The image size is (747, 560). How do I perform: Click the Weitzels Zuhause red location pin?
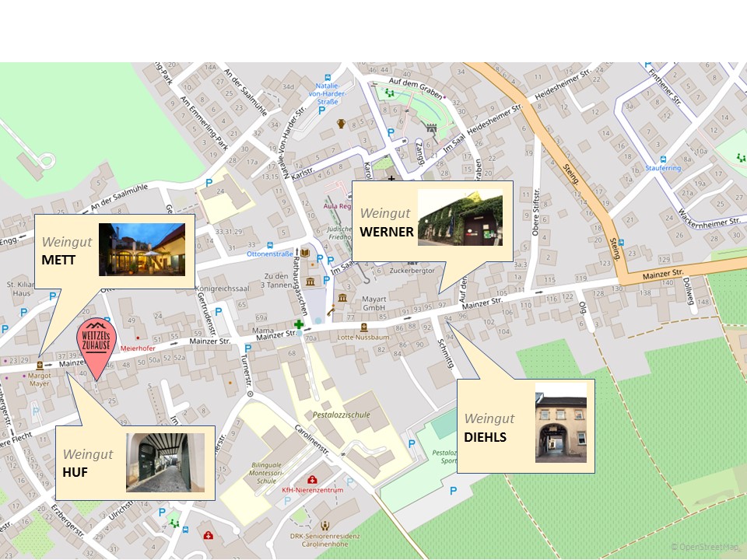click(96, 348)
